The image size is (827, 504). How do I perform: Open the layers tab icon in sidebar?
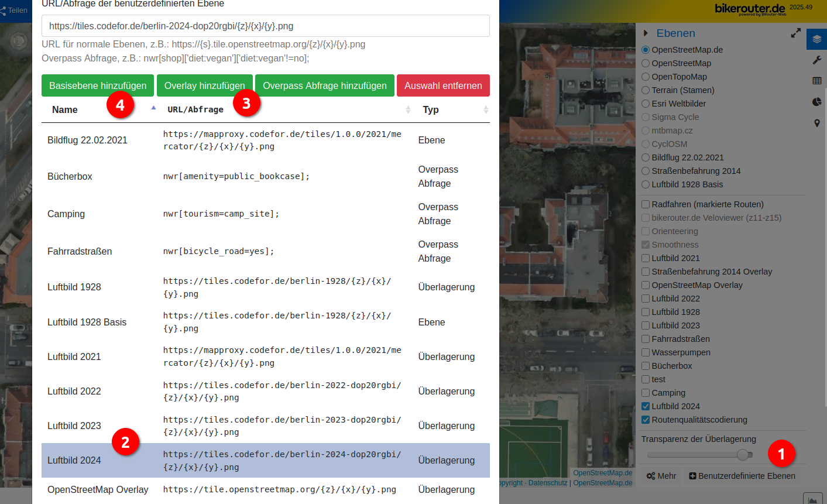[x=816, y=39]
